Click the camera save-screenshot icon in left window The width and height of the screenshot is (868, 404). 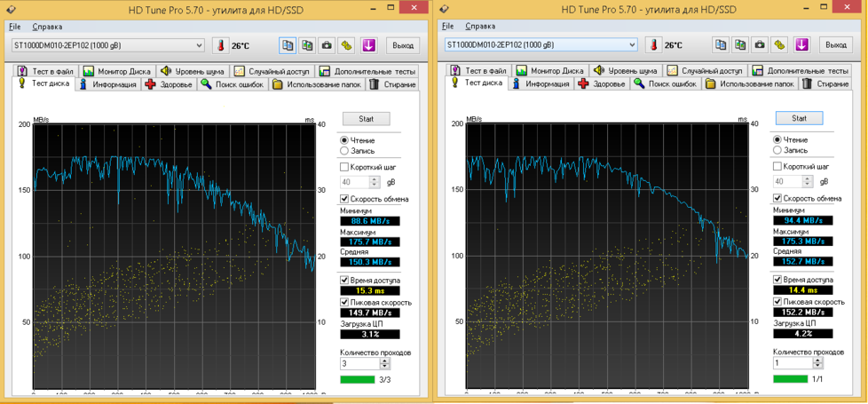pos(327,45)
